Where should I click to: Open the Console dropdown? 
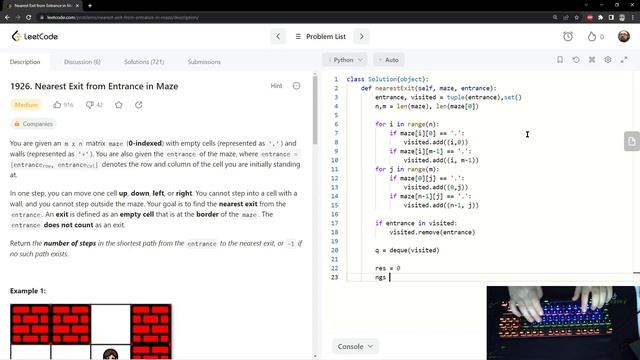[x=355, y=346]
